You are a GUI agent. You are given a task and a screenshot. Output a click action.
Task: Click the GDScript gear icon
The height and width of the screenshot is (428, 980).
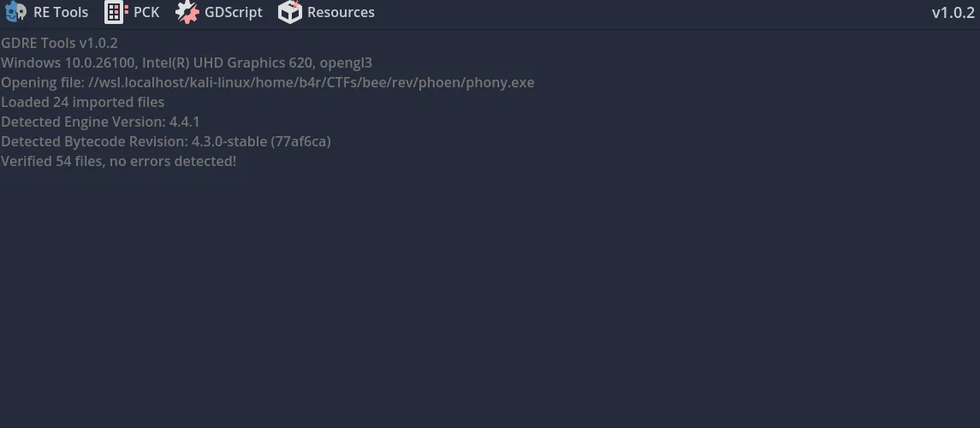187,12
